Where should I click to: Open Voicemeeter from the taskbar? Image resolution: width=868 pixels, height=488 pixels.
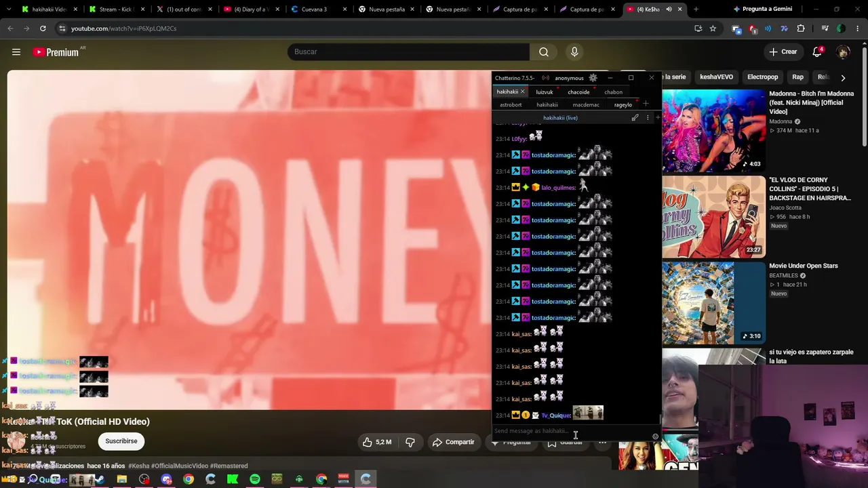(x=344, y=480)
